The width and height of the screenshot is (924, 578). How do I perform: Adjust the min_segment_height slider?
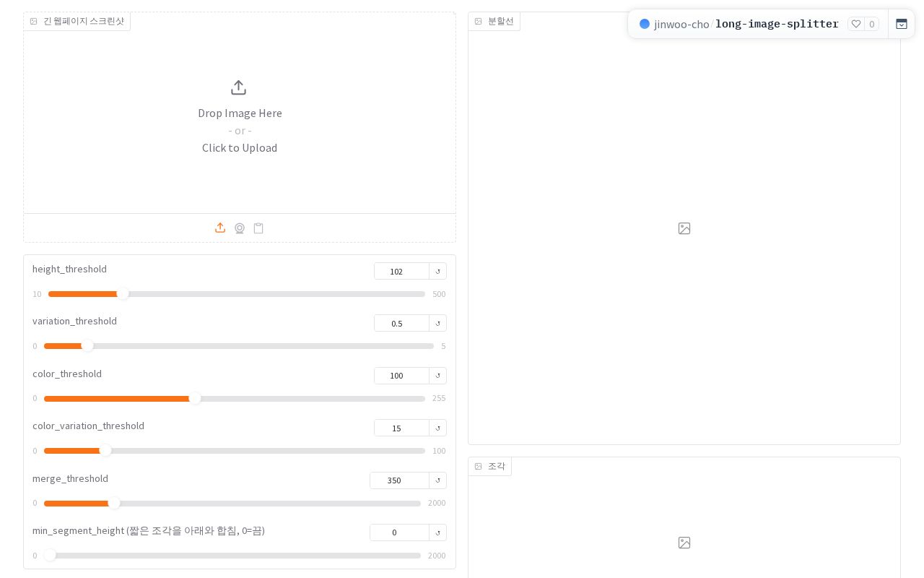point(232,556)
